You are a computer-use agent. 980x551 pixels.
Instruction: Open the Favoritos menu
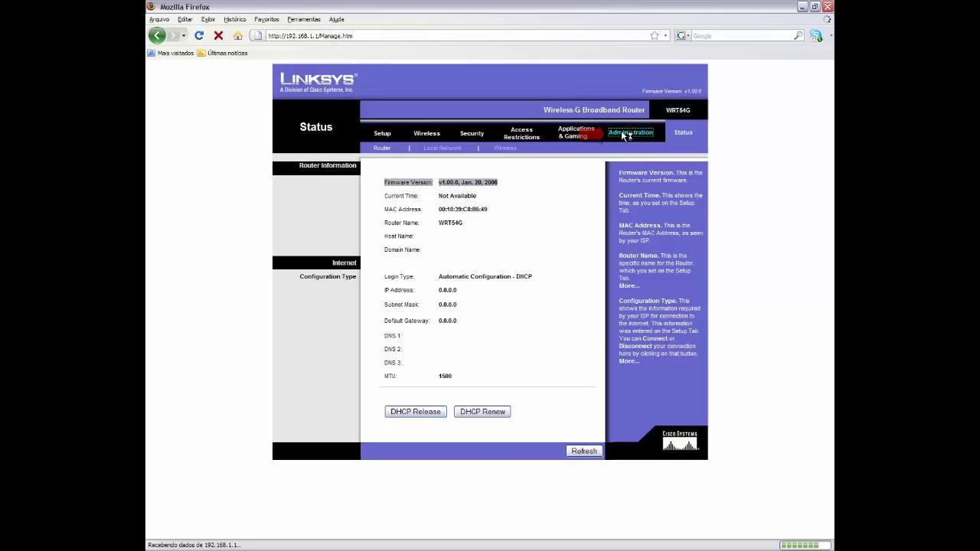pos(266,19)
